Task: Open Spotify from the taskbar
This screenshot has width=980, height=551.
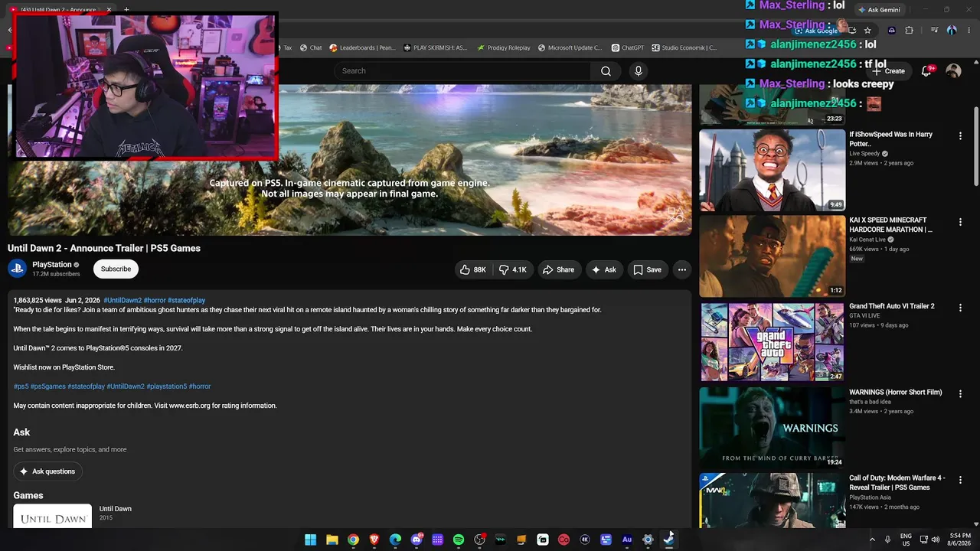Action: coord(459,540)
